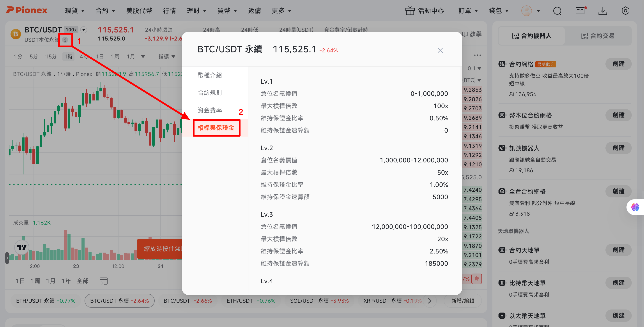Select the 全部 chart range toggle
Screen dimensions: 644x327
pyautogui.click(x=83, y=281)
